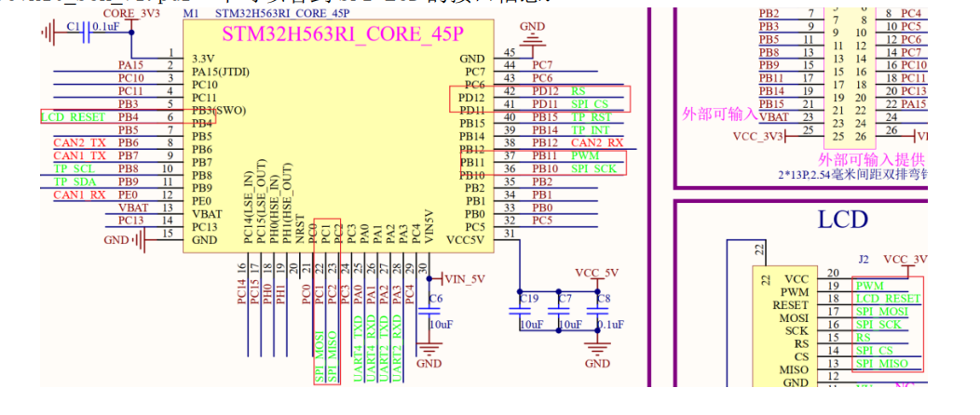Click the TP_SCL net label

coord(74,169)
